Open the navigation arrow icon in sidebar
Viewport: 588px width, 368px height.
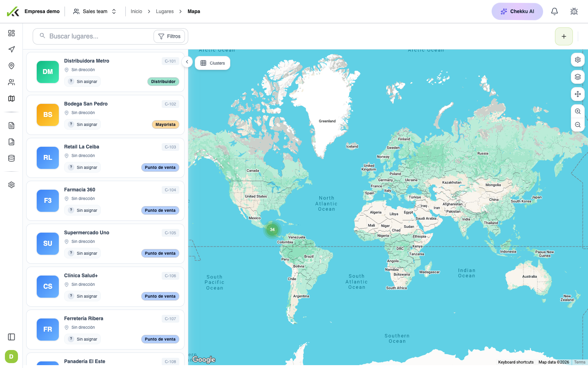click(11, 49)
